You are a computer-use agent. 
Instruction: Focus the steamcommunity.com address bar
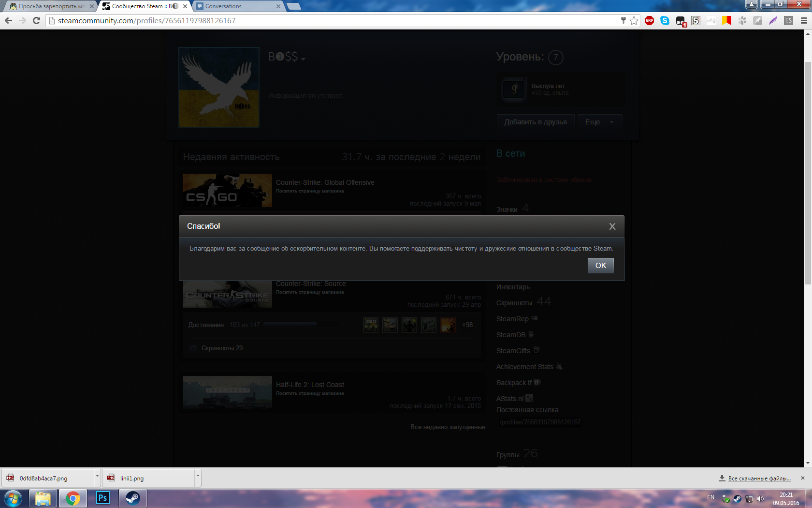333,20
